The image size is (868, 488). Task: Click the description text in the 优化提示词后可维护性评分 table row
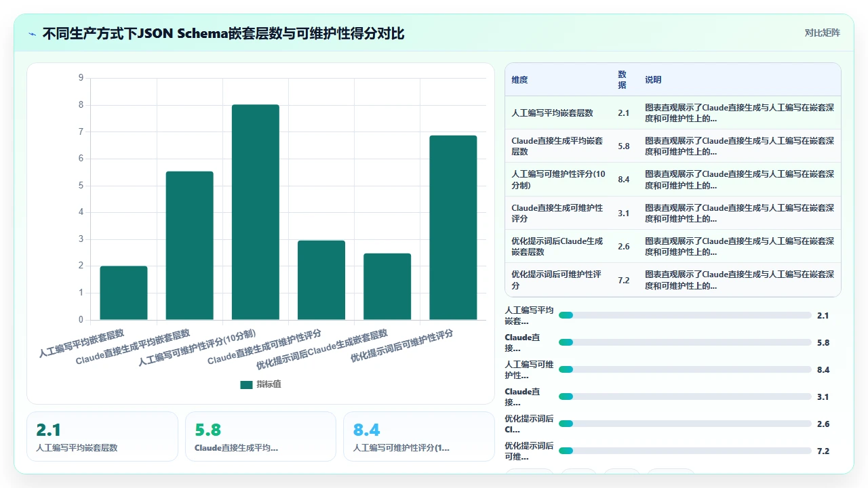click(x=739, y=280)
